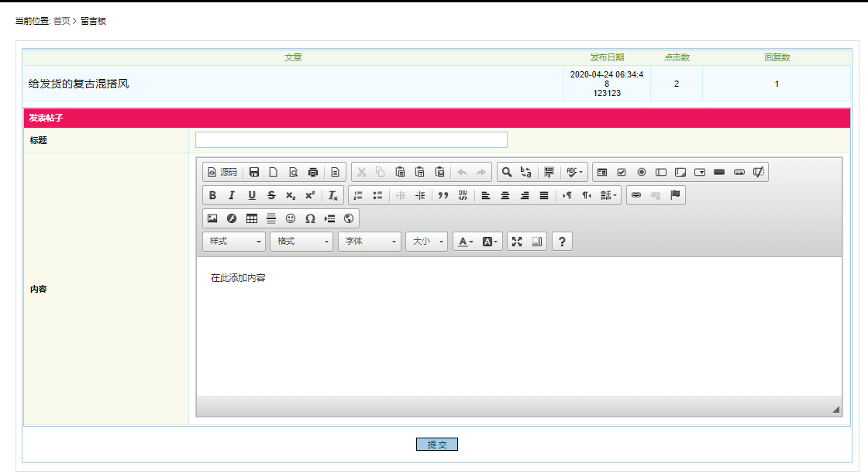Insert a table
Image resolution: width=868 pixels, height=474 pixels.
[251, 218]
